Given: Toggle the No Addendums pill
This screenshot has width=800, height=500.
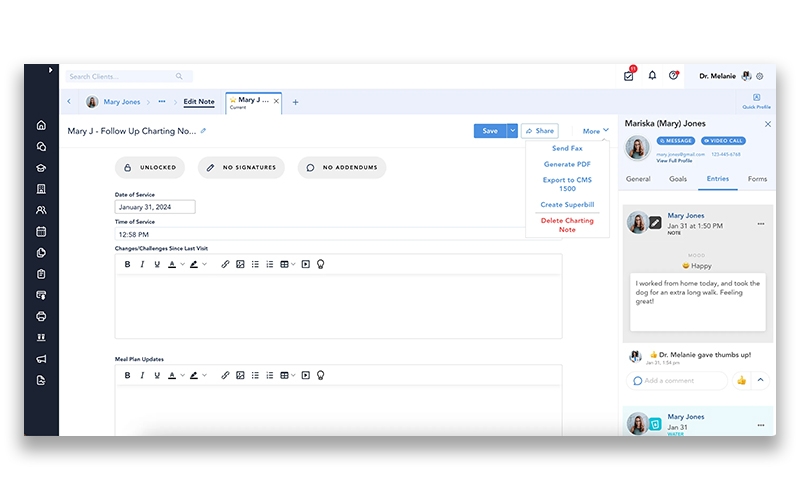Looking at the screenshot, I should click(341, 168).
